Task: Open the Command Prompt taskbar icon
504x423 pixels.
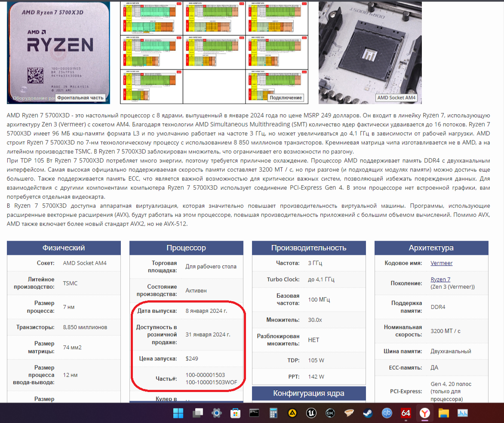Action: [254, 413]
